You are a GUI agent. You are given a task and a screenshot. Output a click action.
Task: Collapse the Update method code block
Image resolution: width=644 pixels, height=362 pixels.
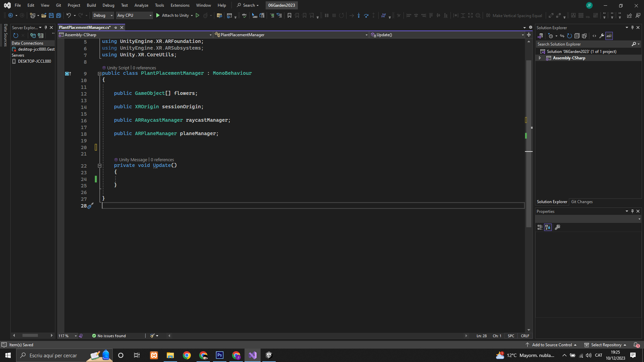100,166
